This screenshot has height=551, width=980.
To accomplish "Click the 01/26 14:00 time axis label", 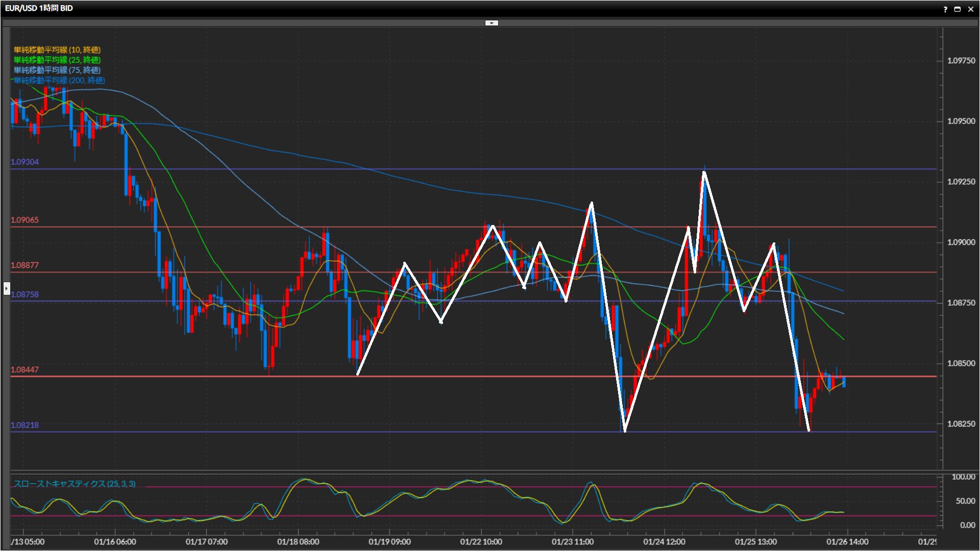I will point(847,542).
